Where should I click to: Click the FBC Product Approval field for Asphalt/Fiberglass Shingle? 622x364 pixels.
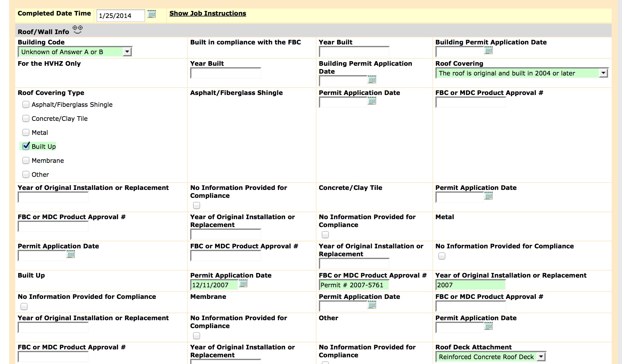coord(471,102)
